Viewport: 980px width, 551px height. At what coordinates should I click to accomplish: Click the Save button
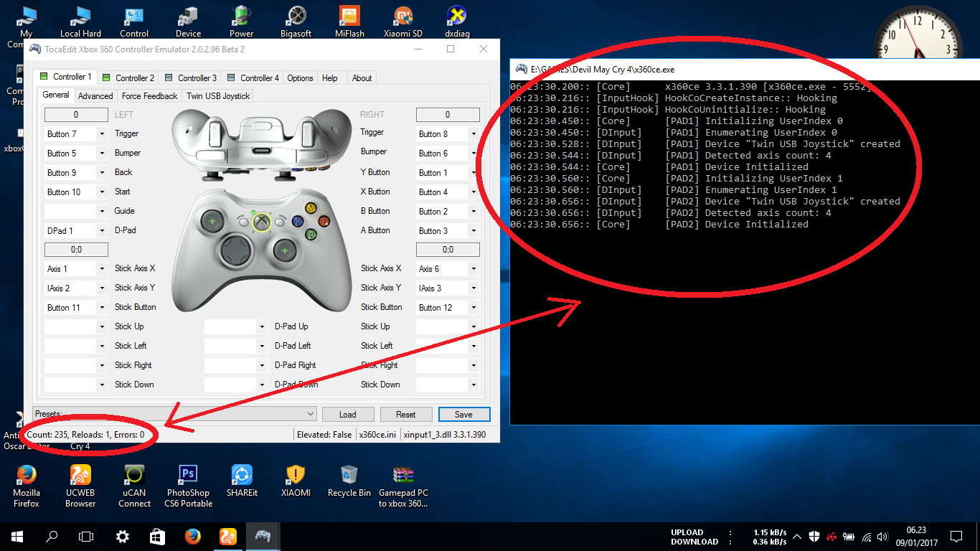point(463,415)
